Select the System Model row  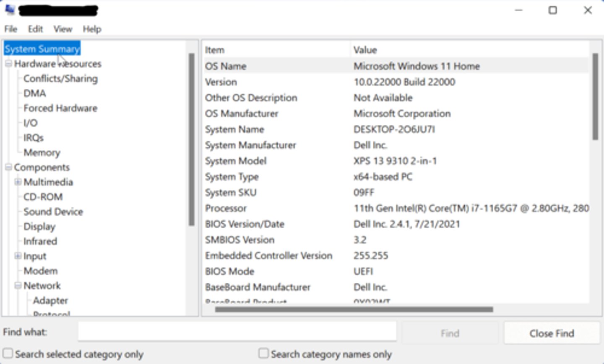click(x=396, y=161)
